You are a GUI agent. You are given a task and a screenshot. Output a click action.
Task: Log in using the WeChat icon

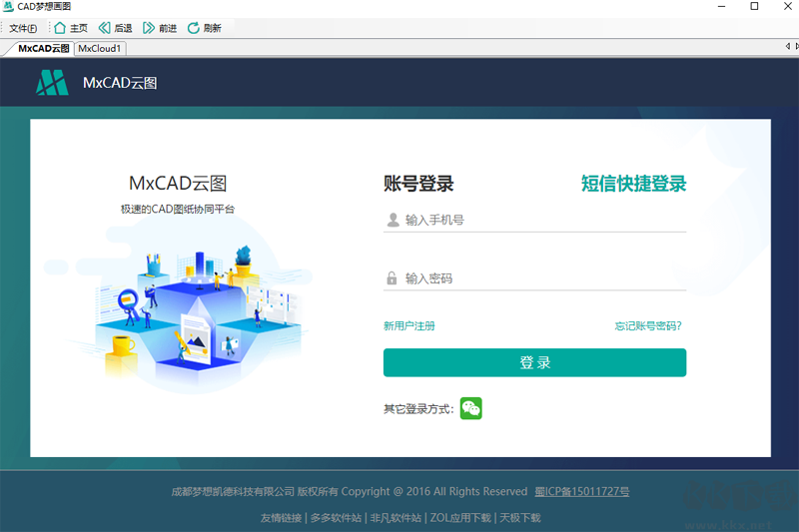point(470,408)
